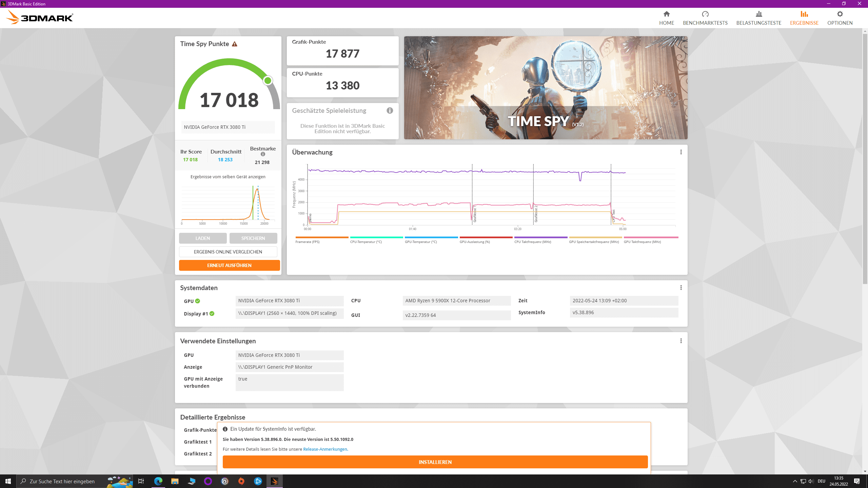The height and width of the screenshot is (488, 868).
Task: Click Ihr Score value 17 018
Action: [190, 160]
